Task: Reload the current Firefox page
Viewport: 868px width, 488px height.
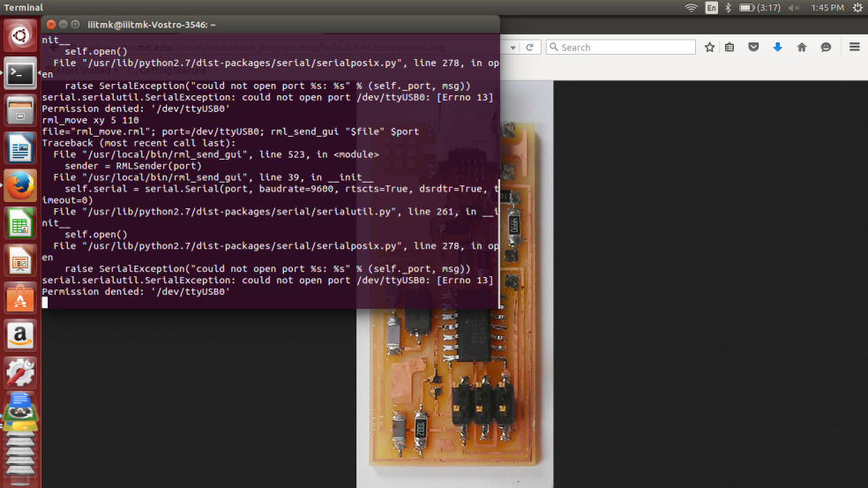Action: point(530,47)
